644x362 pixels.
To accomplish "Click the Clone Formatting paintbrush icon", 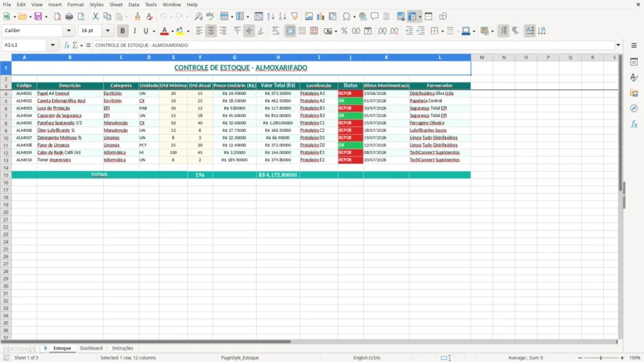I will (x=138, y=16).
